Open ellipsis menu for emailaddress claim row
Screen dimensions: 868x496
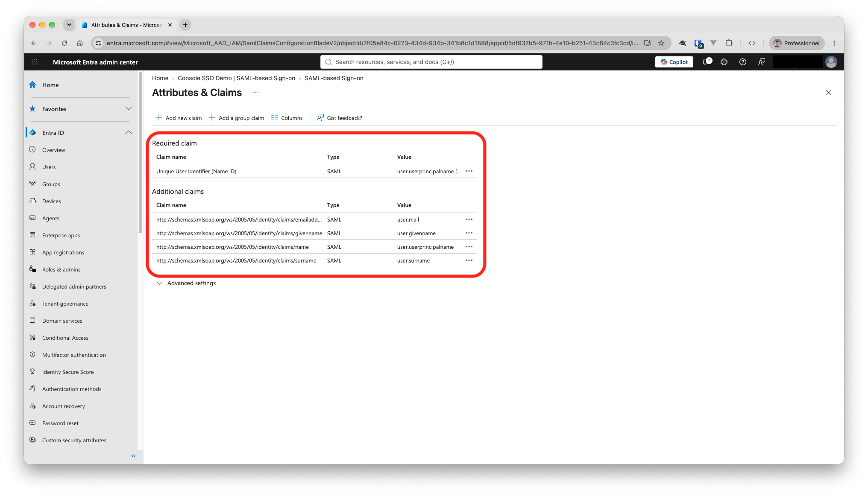(469, 219)
